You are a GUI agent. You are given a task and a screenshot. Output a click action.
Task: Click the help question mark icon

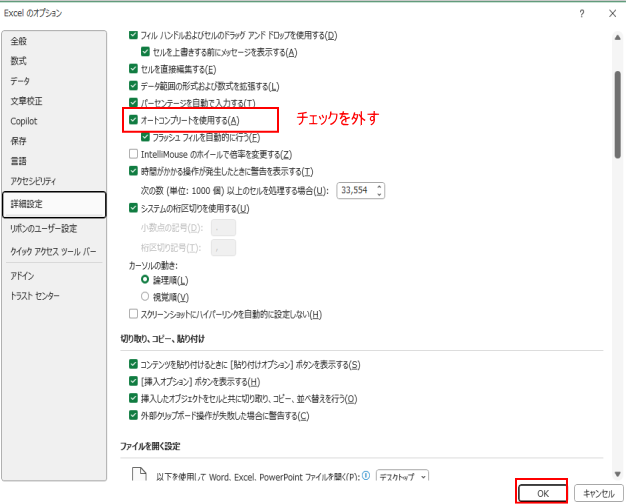[582, 14]
